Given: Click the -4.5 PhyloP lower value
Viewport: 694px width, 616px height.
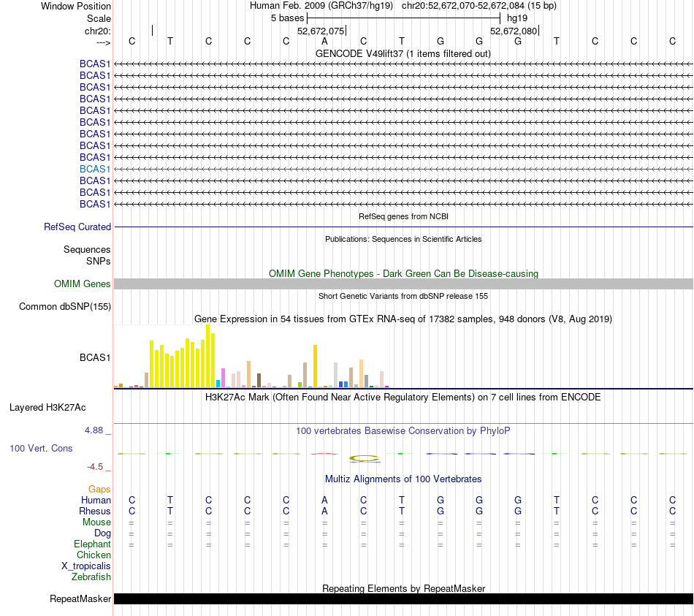Looking at the screenshot, I should [x=95, y=467].
